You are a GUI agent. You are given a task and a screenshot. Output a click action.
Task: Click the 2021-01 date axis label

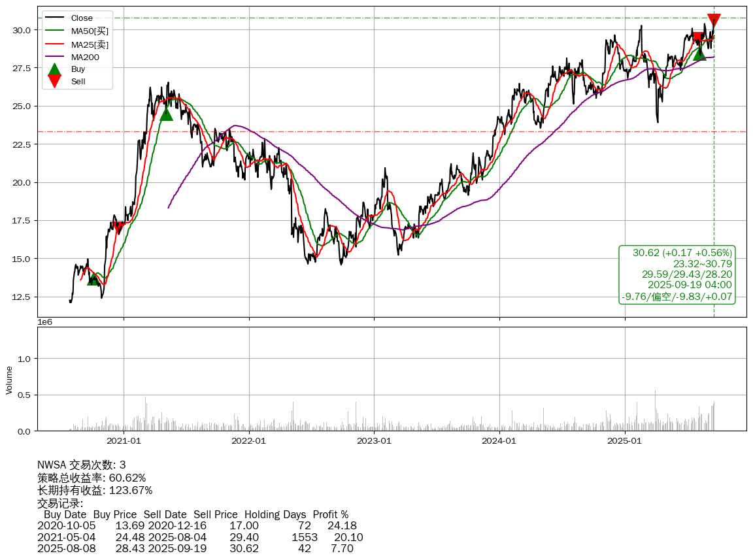coord(124,441)
